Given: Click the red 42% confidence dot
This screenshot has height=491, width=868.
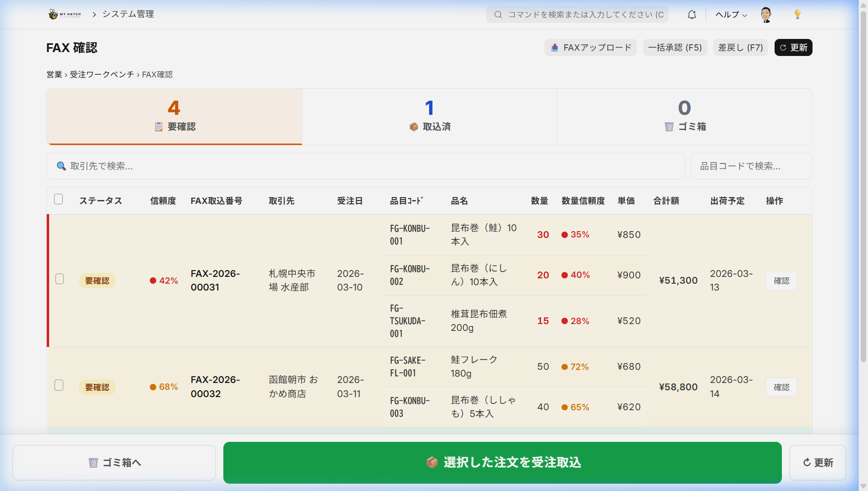Looking at the screenshot, I should 153,281.
